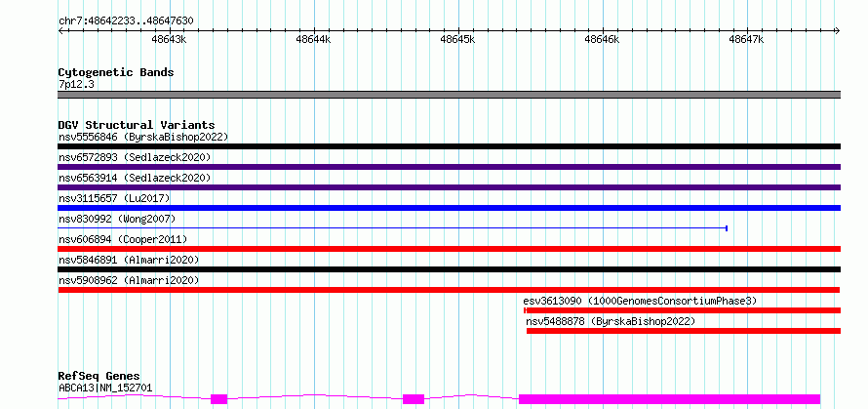Select the red bar for nsv5488878

(684, 331)
